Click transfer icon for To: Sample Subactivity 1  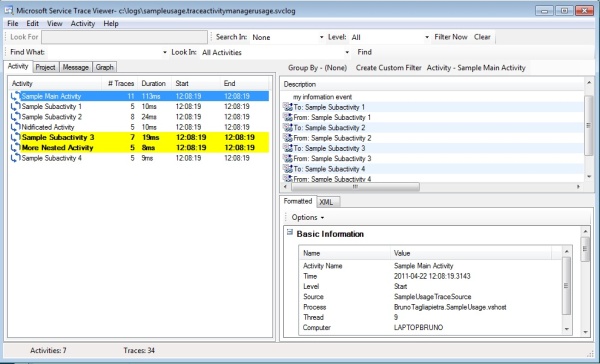coord(287,107)
